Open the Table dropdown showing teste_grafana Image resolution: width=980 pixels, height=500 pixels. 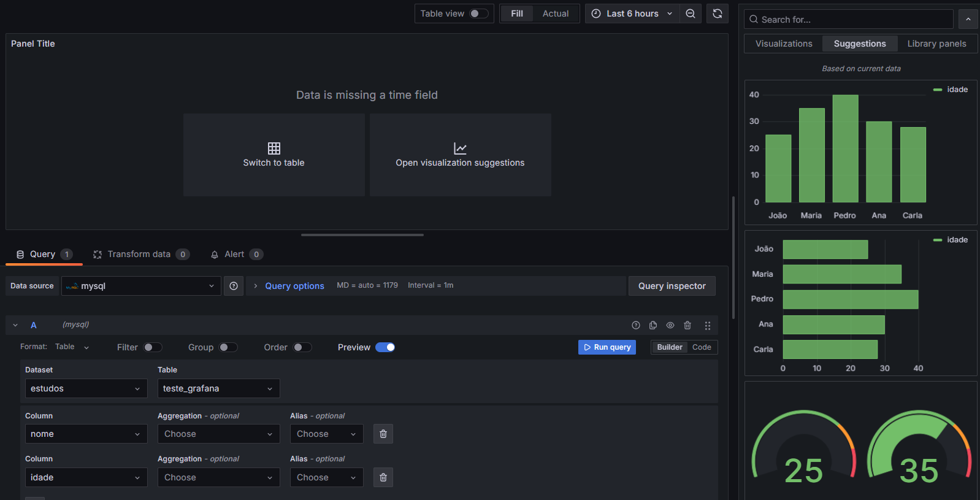[x=218, y=388]
